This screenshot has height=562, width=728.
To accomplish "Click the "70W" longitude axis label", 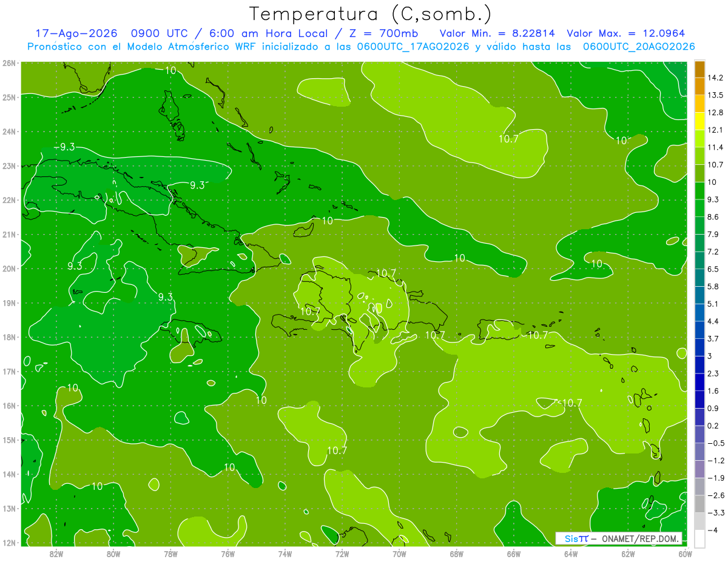I will pos(399,554).
